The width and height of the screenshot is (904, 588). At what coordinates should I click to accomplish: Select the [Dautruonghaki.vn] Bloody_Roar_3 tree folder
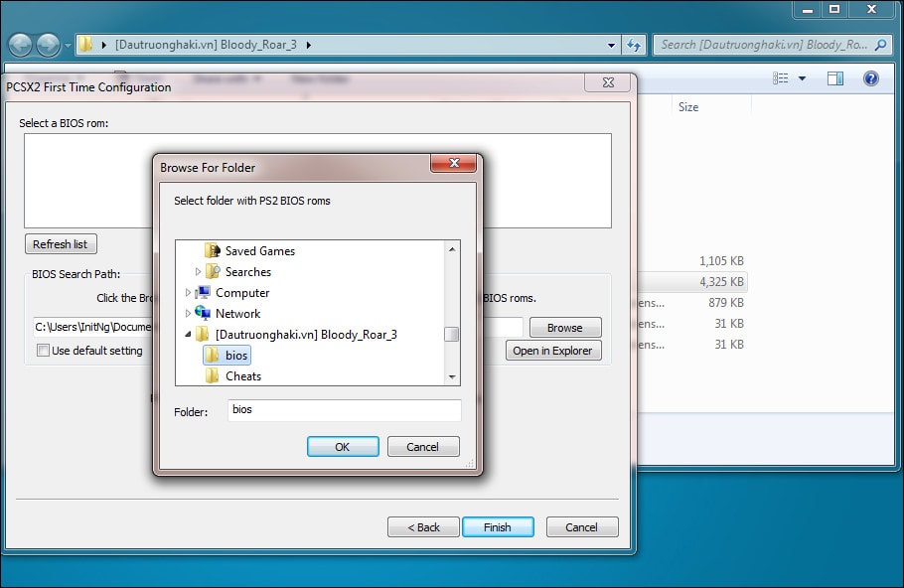tap(306, 335)
